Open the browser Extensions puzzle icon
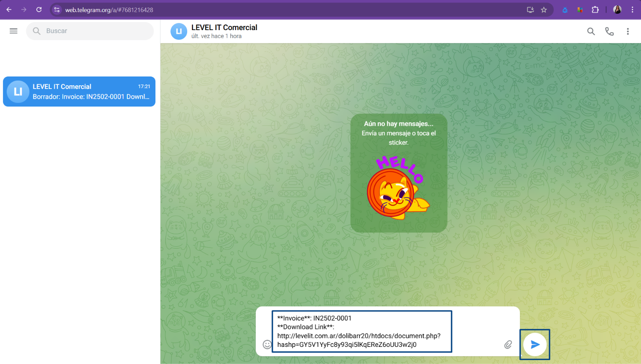The width and height of the screenshot is (641, 364). point(595,10)
